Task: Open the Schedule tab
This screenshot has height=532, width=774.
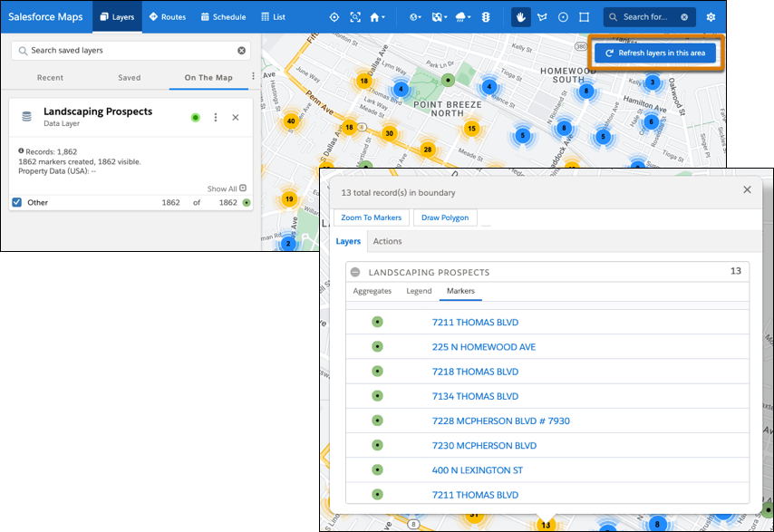Action: tap(223, 17)
